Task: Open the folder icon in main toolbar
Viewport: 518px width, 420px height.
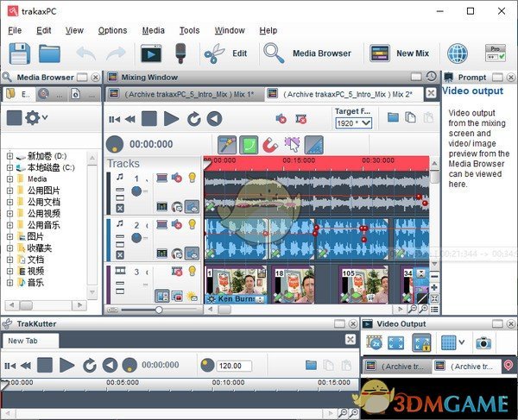Action: tap(49, 53)
